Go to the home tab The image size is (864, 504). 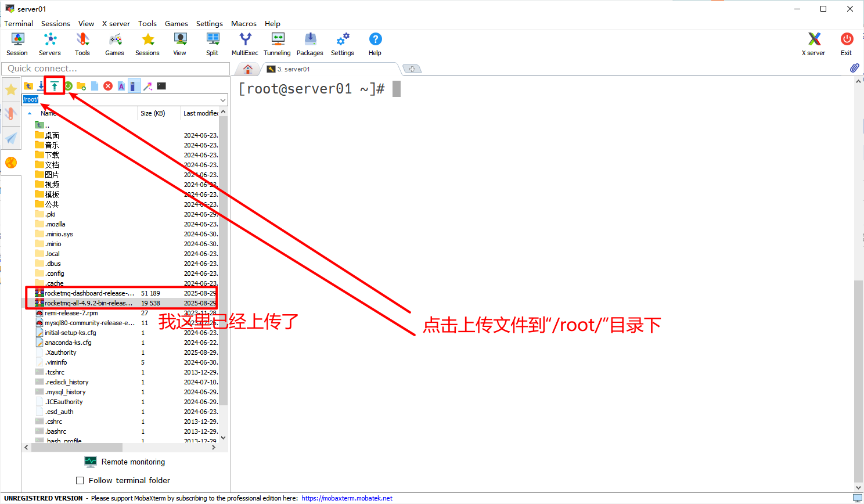[x=248, y=69]
